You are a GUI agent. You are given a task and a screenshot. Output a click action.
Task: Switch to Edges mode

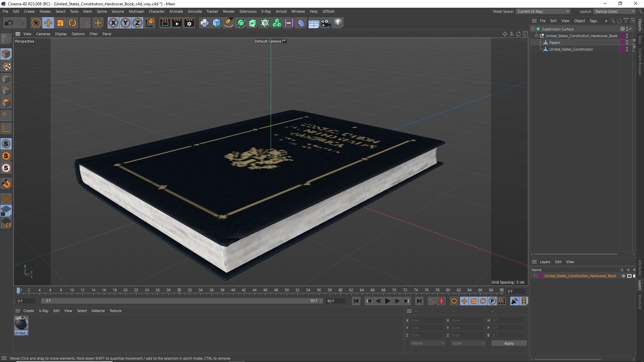(x=6, y=91)
